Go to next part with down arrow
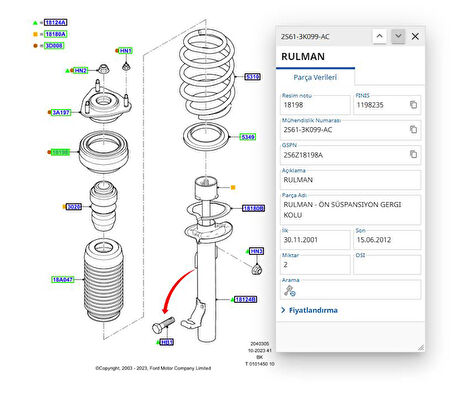The height and width of the screenshot is (397, 452). coord(398,36)
